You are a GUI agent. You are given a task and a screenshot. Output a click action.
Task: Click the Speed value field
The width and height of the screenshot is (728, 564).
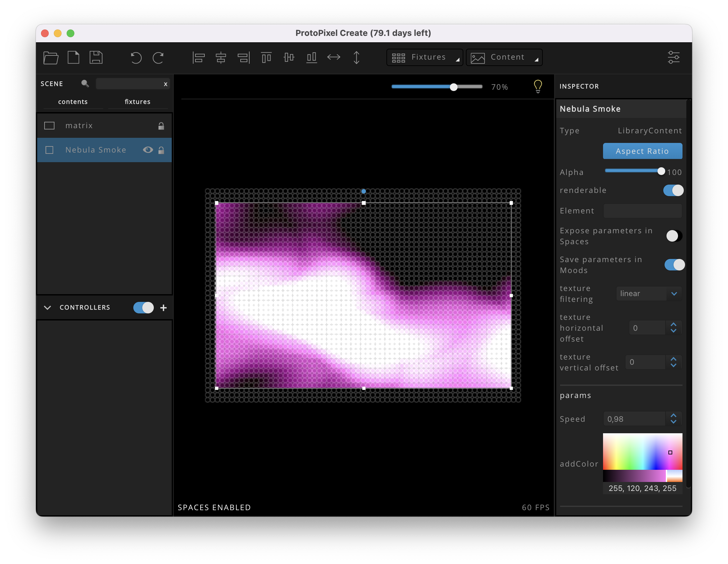(634, 419)
